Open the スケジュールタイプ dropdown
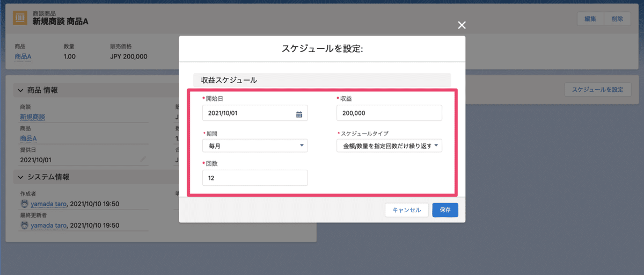 [x=389, y=145]
